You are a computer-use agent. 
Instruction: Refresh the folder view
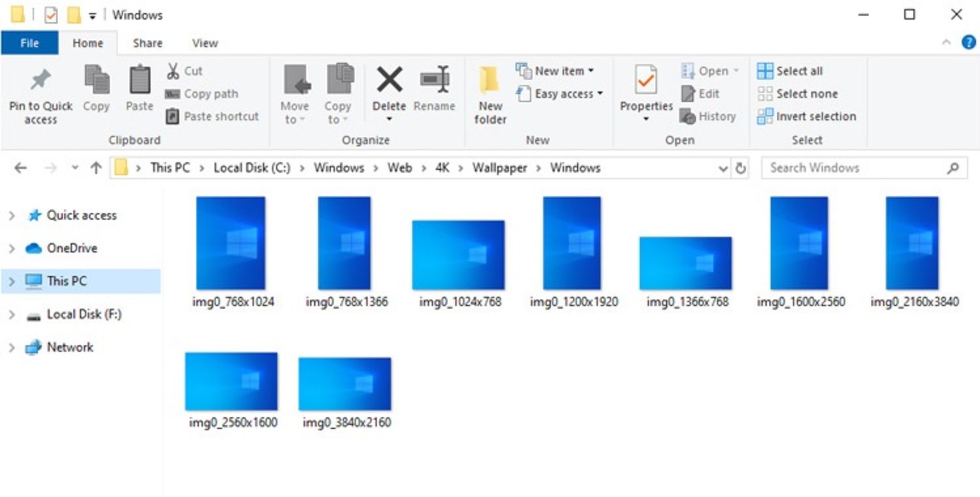[x=741, y=168]
